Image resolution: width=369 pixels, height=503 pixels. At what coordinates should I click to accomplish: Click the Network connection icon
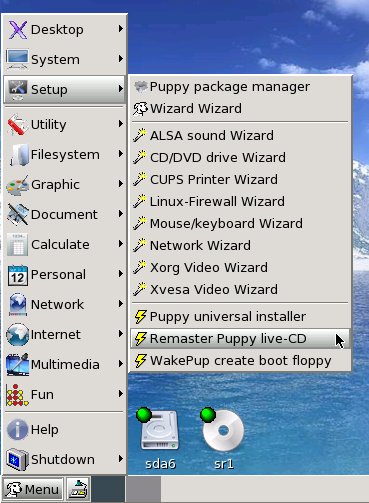click(18, 304)
